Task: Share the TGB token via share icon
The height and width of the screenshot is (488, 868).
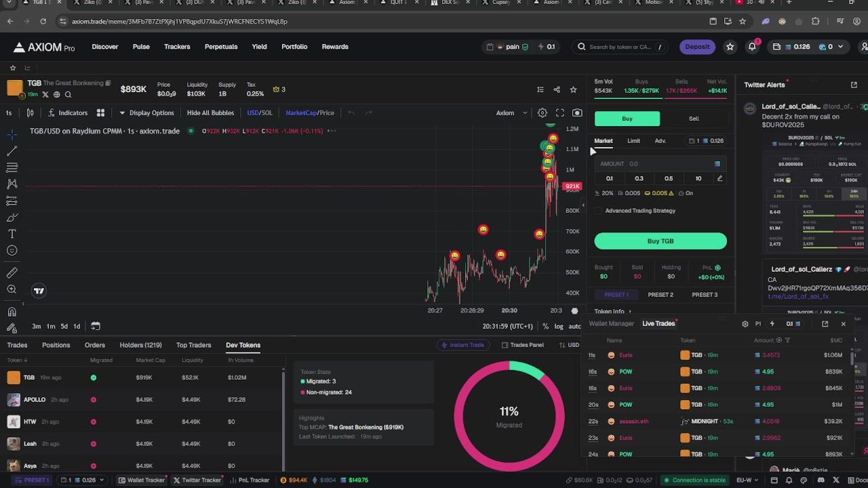Action: [557, 89]
